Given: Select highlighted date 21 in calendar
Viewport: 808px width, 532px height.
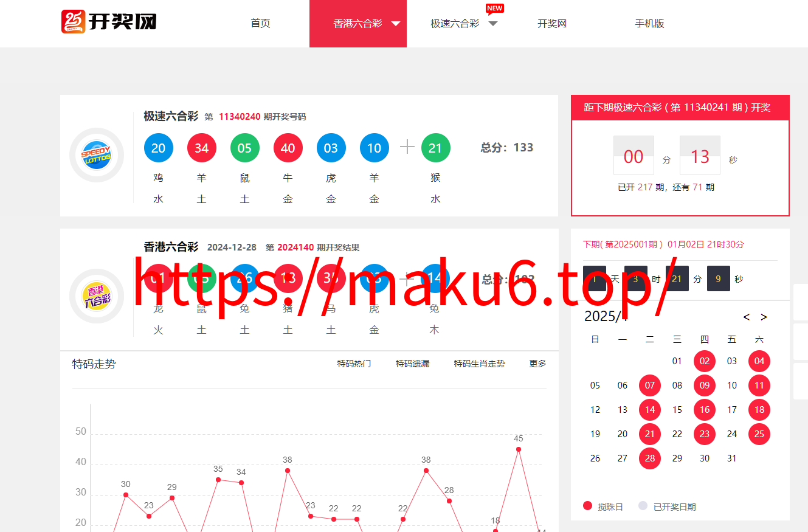Looking at the screenshot, I should [x=650, y=434].
